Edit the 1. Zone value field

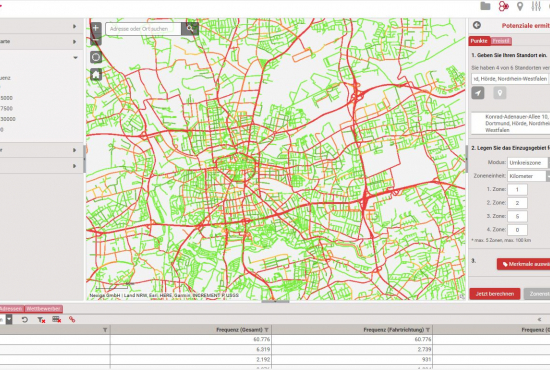[x=517, y=189]
